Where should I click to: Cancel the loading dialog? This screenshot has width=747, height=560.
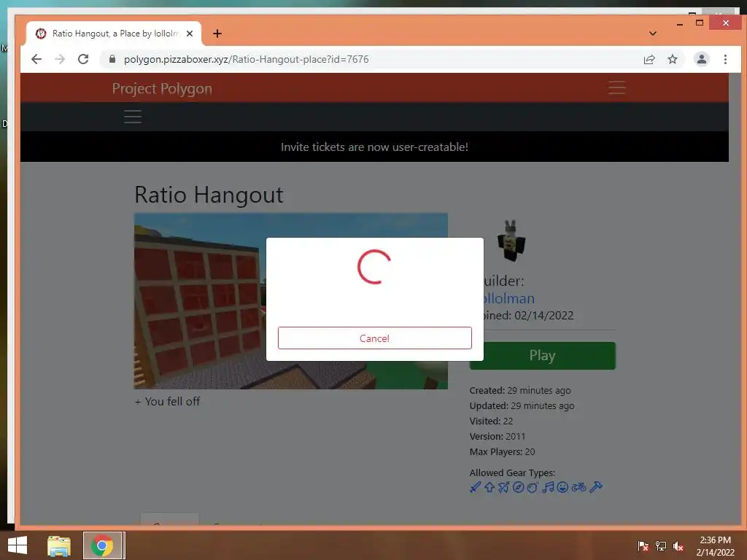(x=374, y=338)
